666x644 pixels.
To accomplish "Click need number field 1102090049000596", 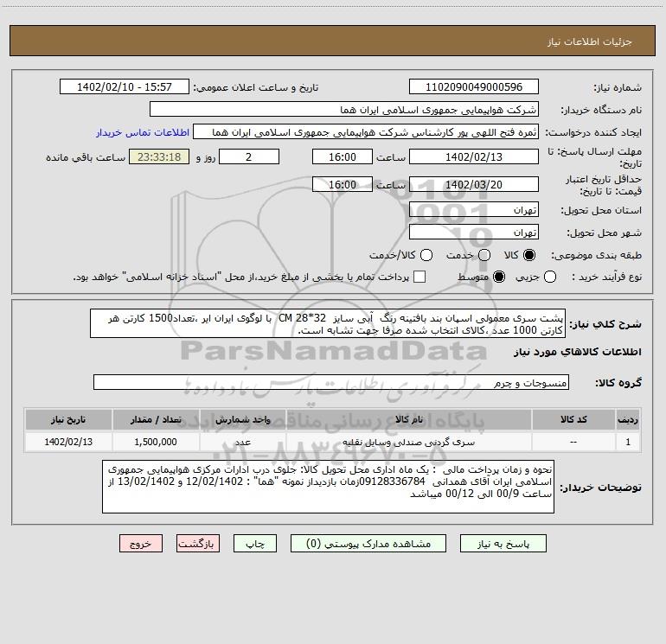I will click(x=474, y=86).
